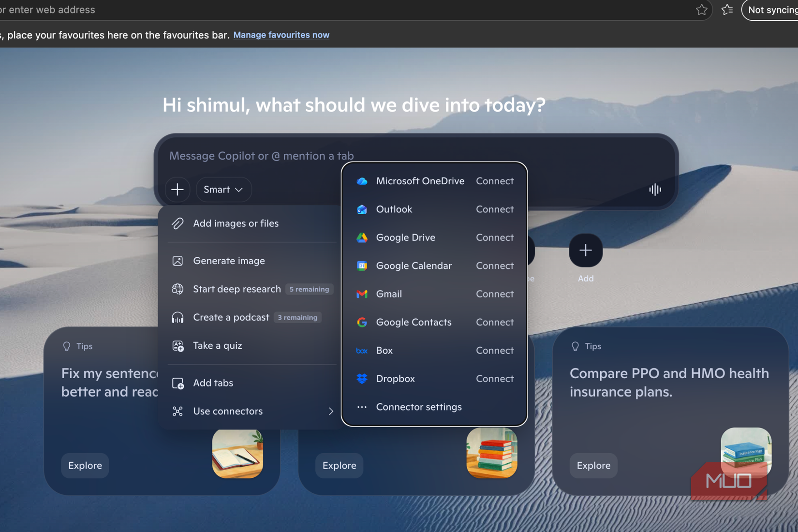Image resolution: width=798 pixels, height=532 pixels.
Task: Click the round Add shortcut plus button
Action: [586, 251]
